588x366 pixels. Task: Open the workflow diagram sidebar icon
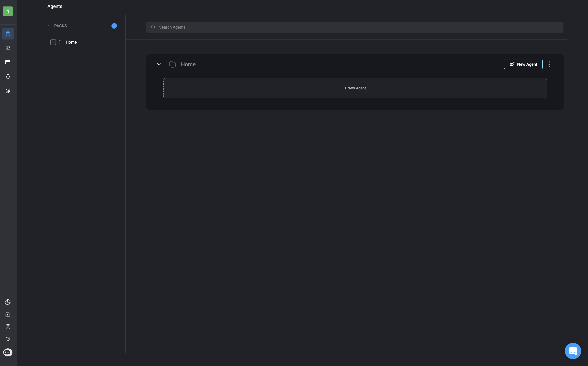(8, 48)
